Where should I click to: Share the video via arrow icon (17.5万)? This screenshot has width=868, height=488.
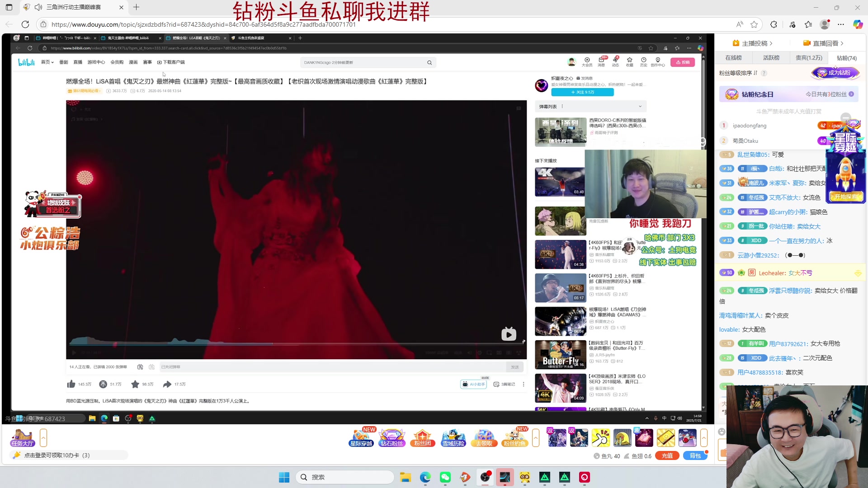pyautogui.click(x=167, y=384)
